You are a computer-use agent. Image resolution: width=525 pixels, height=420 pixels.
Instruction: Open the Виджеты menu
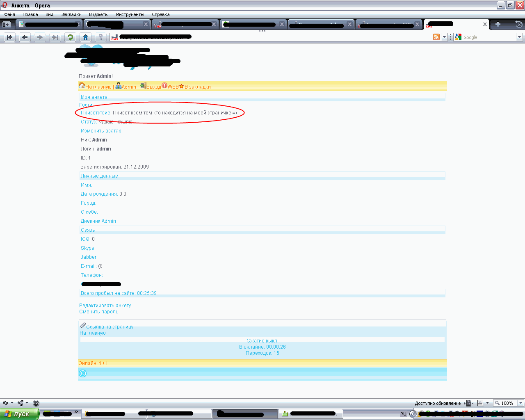(99, 14)
